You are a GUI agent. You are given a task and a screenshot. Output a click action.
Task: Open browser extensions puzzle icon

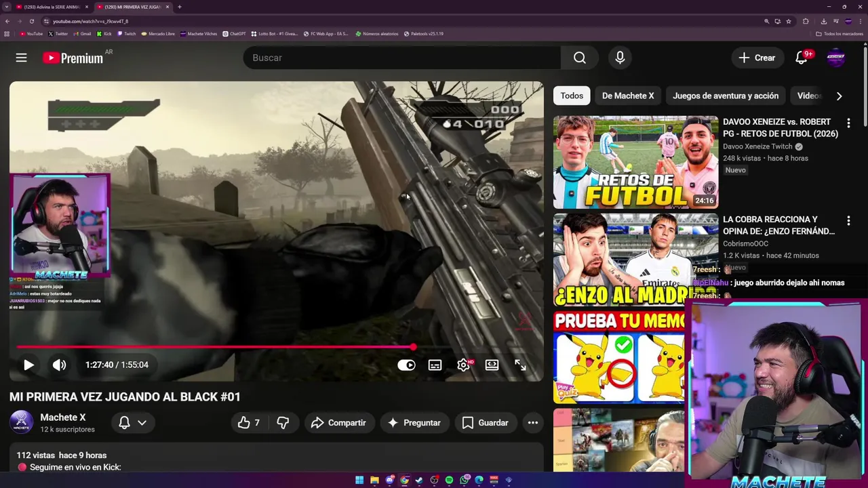click(x=806, y=21)
